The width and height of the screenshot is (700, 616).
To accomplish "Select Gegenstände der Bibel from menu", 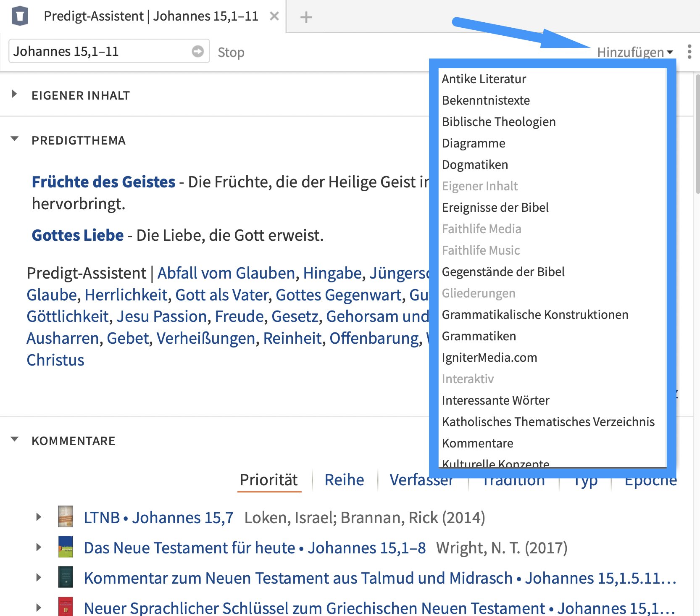I will pyautogui.click(x=503, y=272).
